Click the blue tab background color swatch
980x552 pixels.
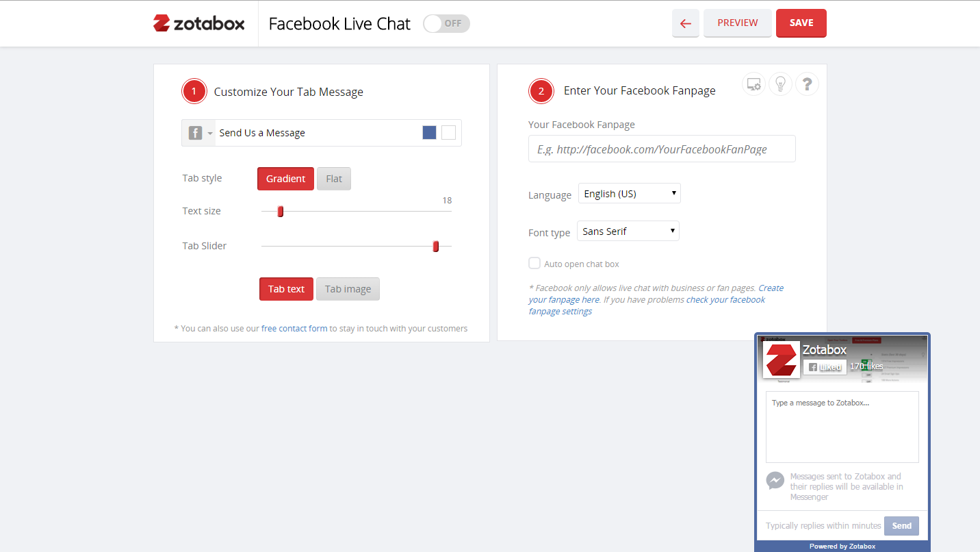(x=429, y=133)
